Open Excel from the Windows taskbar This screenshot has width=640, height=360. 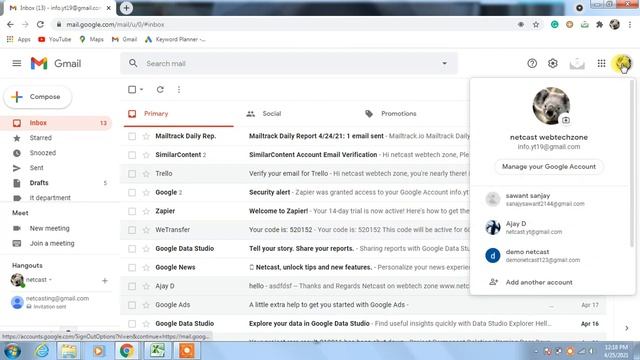pyautogui.click(x=157, y=351)
